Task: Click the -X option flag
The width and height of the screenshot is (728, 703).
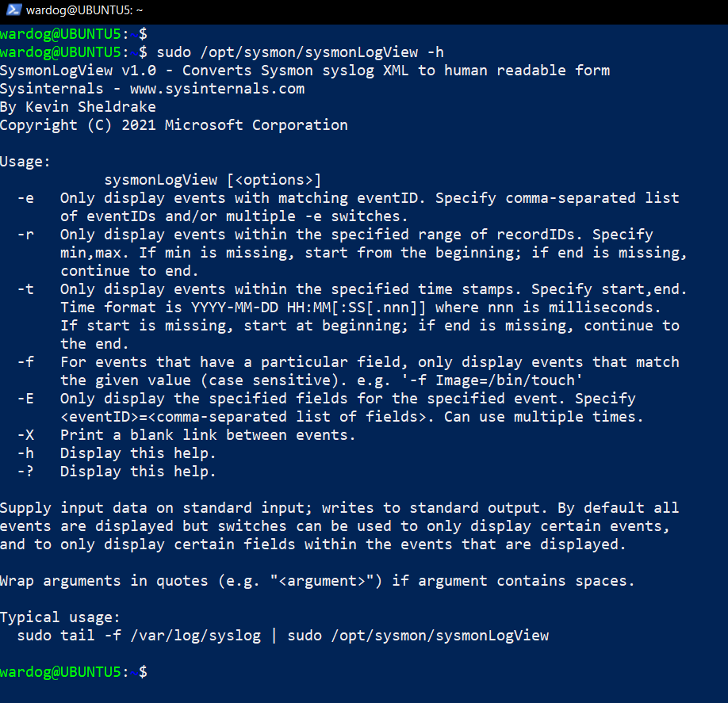Action: click(x=25, y=435)
